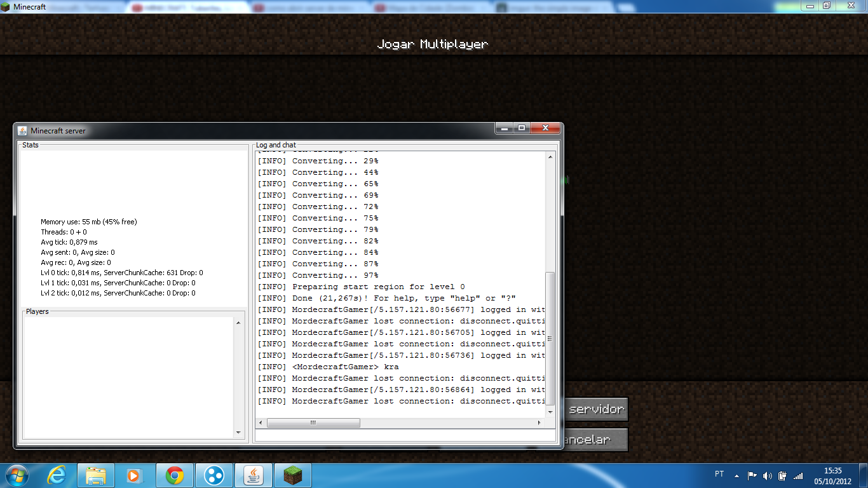Click inside the Players list box
The image size is (868, 488).
[x=129, y=377]
